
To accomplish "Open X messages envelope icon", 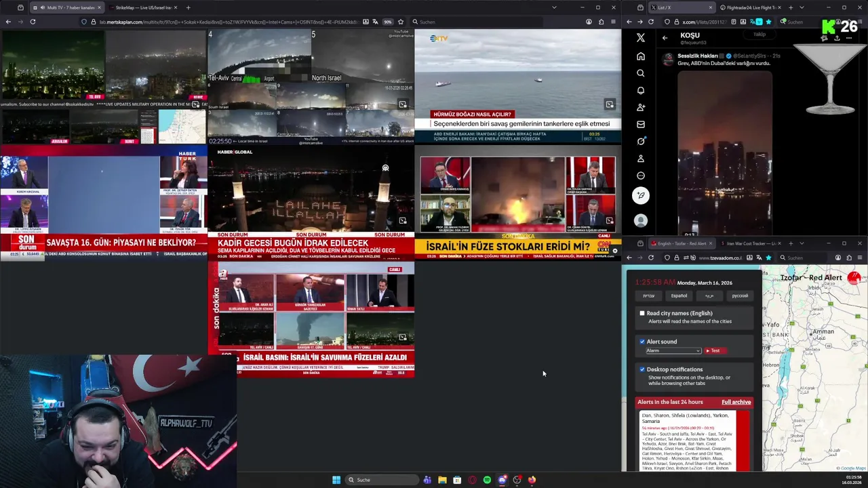I will (x=641, y=124).
